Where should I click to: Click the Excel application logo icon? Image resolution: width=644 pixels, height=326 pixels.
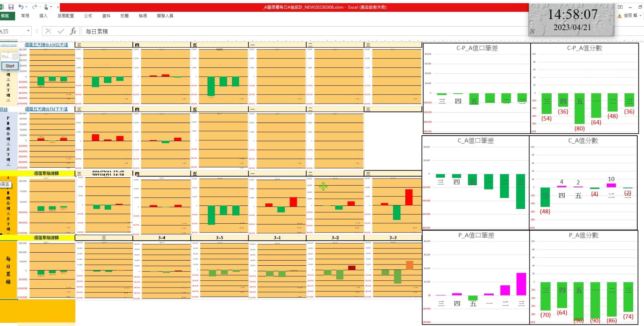[2, 7]
